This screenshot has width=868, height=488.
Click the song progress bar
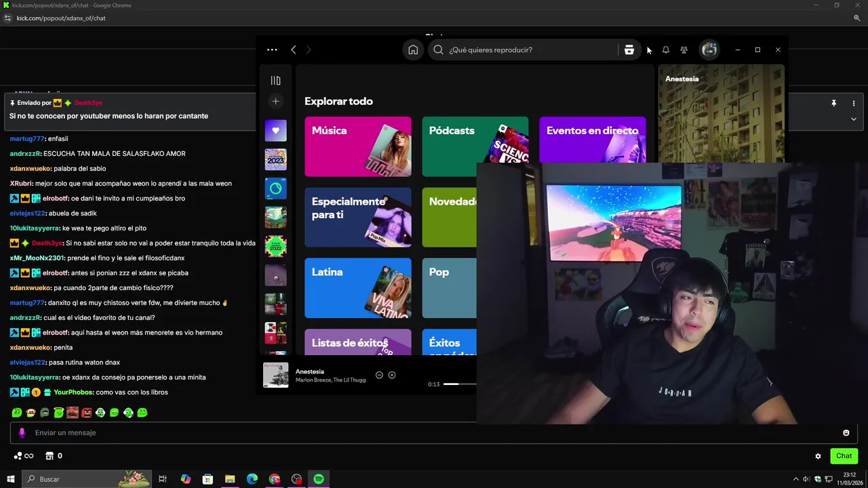click(459, 384)
